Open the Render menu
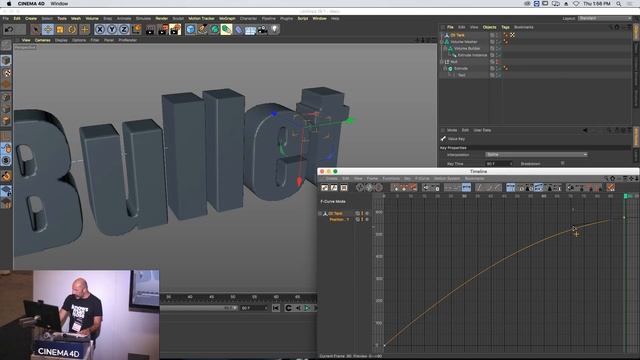 [x=162, y=18]
